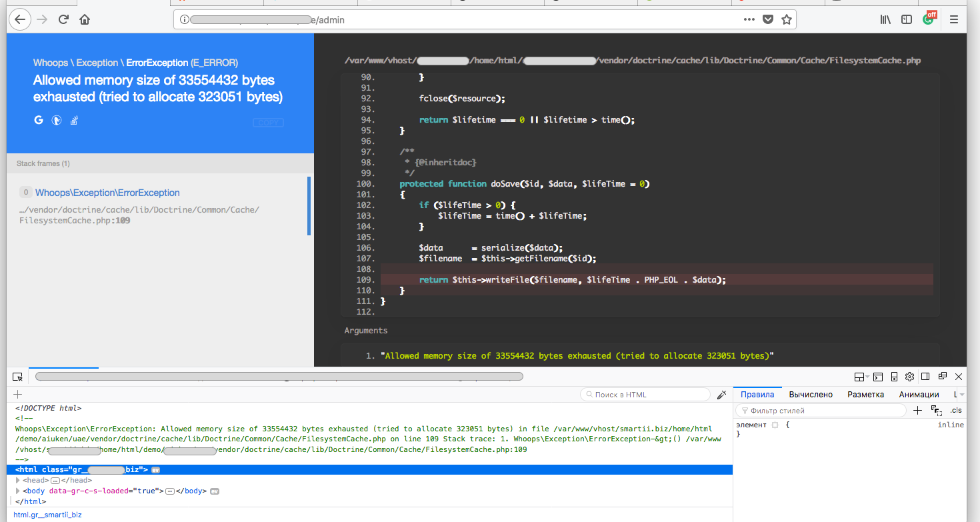The height and width of the screenshot is (522, 980).
Task: Click the ev badge on html node
Action: click(x=155, y=470)
